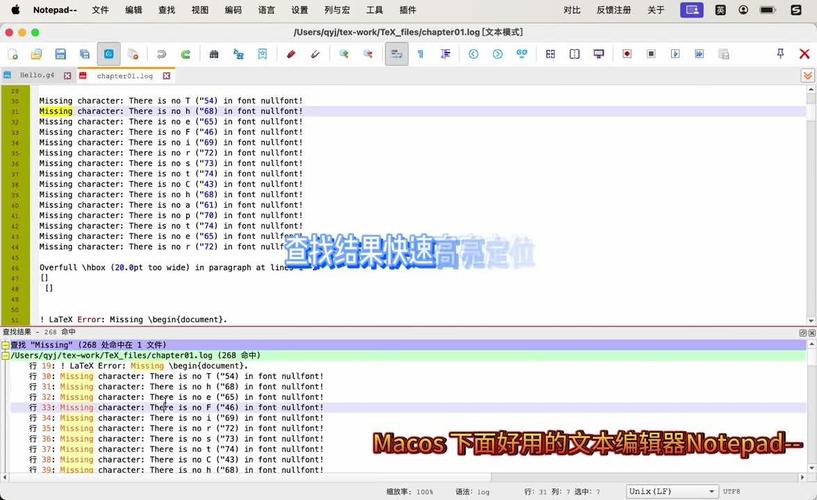Click the results panel horizontal scrollbar

404,477
